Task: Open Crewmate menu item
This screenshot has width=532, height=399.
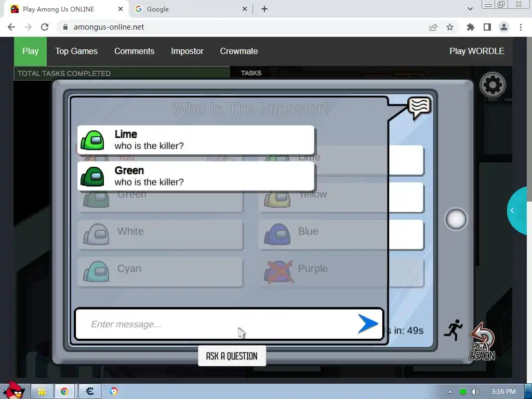Action: 239,51
